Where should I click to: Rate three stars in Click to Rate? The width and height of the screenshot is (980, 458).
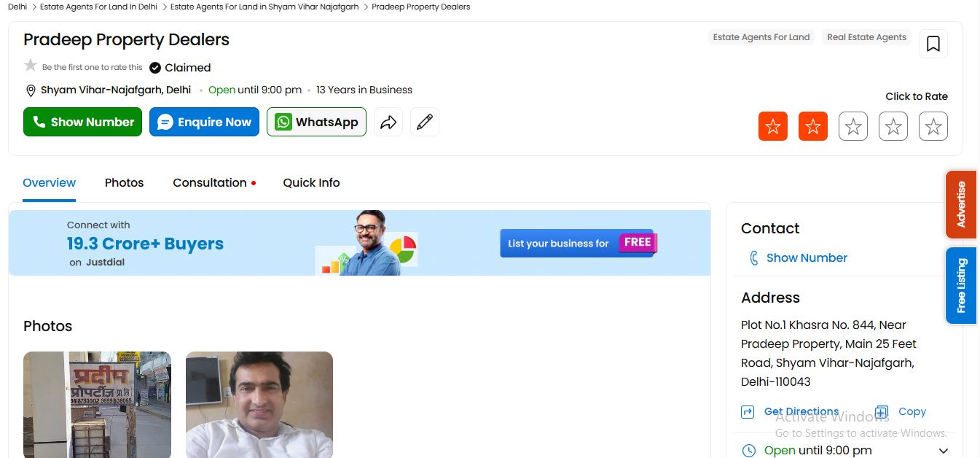[x=853, y=127]
